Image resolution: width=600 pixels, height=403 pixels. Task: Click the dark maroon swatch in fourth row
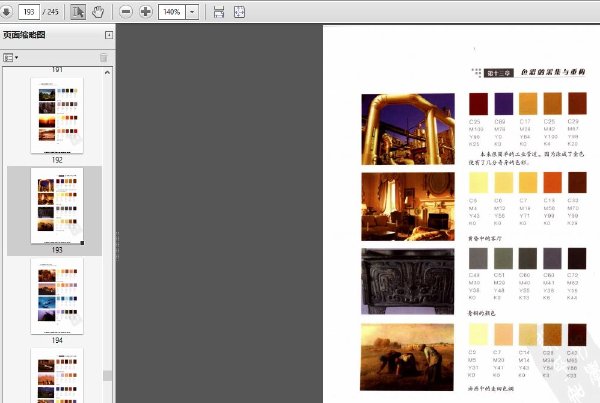pos(577,334)
